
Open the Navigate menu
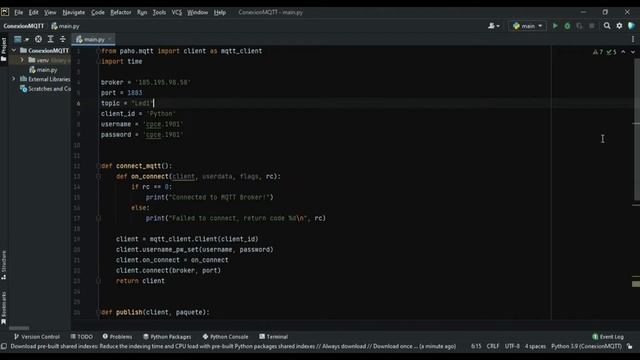73,12
